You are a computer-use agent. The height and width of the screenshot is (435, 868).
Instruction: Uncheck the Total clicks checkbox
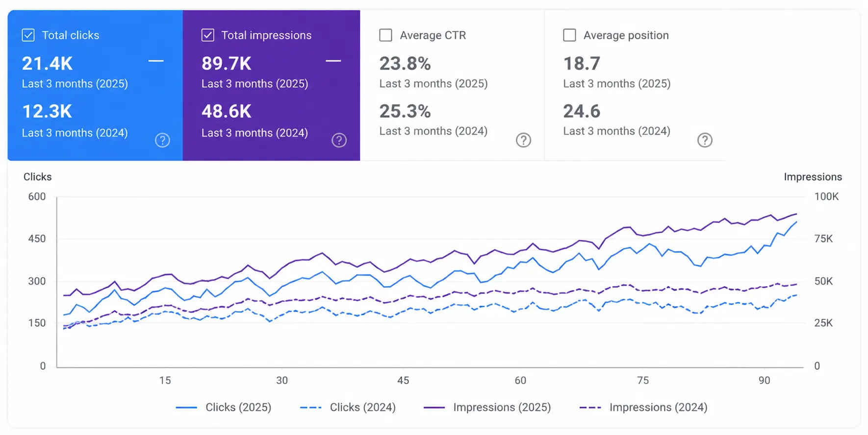(28, 35)
